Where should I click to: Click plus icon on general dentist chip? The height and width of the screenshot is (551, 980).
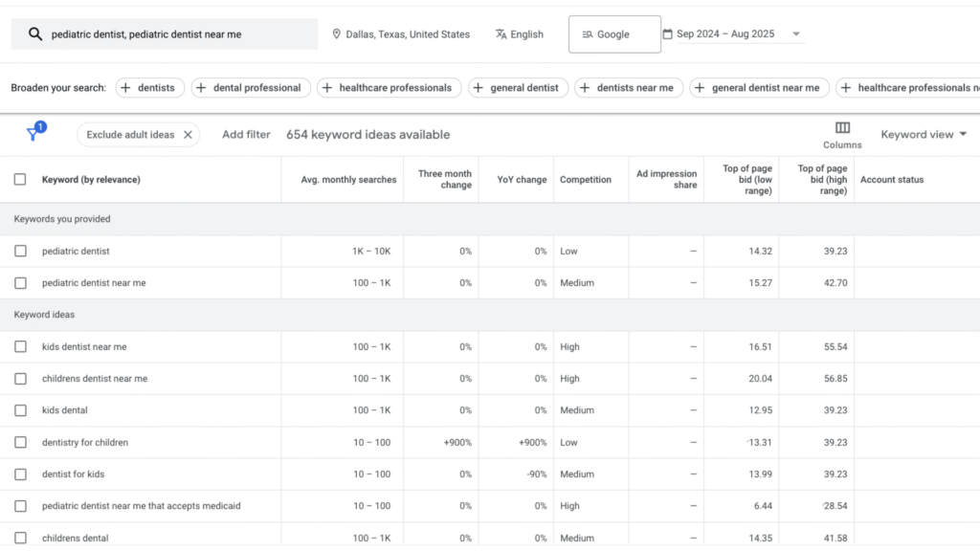[x=479, y=88]
